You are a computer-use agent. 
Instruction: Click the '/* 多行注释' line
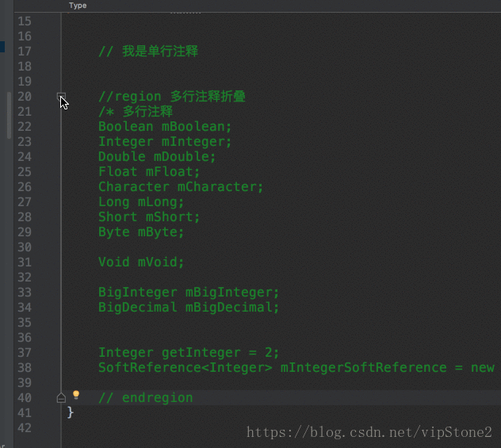tap(136, 112)
